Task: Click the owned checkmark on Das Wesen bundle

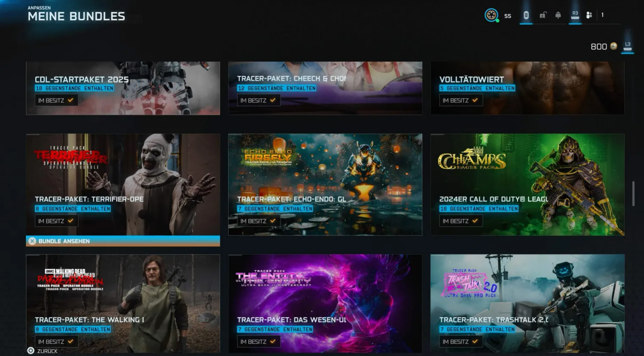Action: pyautogui.click(x=273, y=342)
